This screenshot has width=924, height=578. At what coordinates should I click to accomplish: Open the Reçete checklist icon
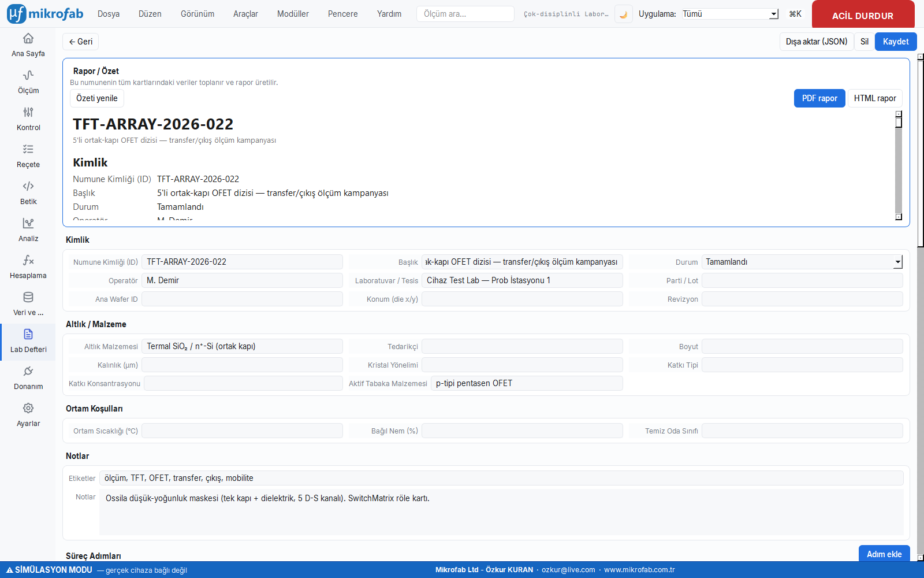[28, 149]
